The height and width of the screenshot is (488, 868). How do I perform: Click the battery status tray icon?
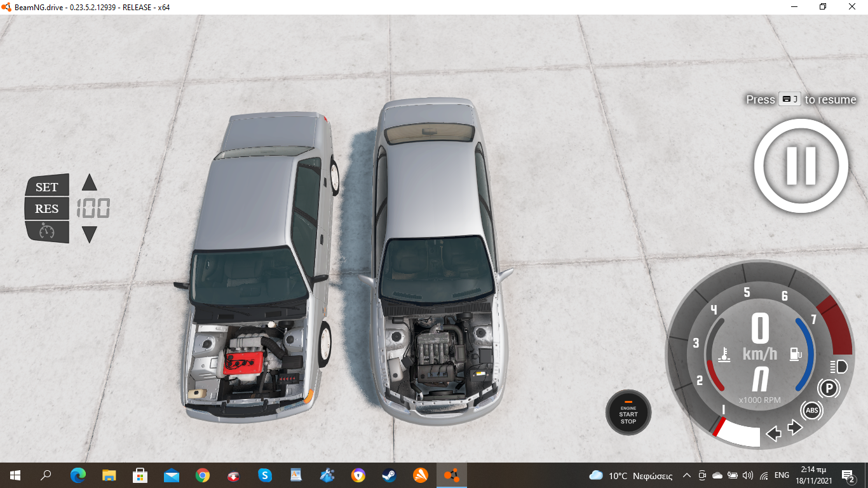732,475
